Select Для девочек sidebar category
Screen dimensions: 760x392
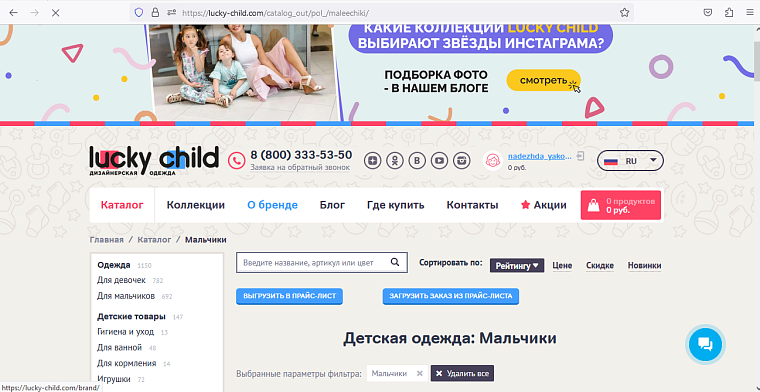pos(121,280)
